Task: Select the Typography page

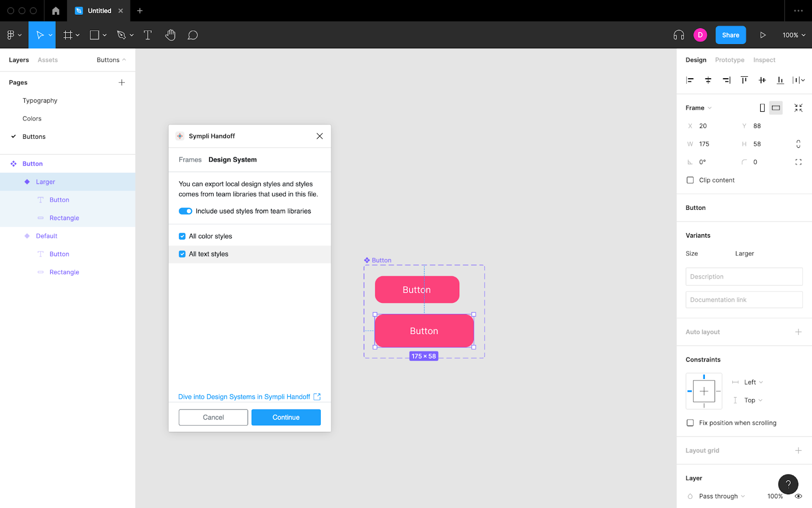Action: coord(40,101)
